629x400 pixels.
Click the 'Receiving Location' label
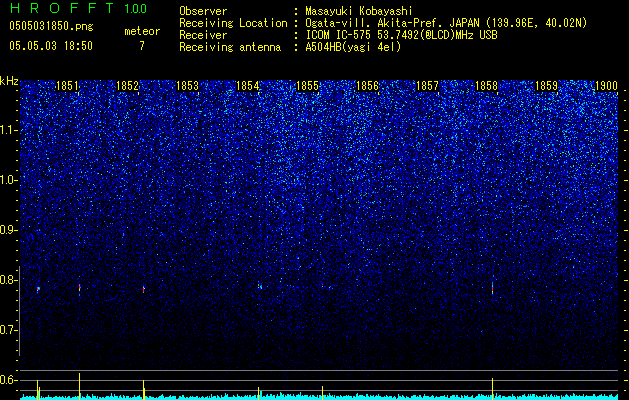tap(233, 23)
